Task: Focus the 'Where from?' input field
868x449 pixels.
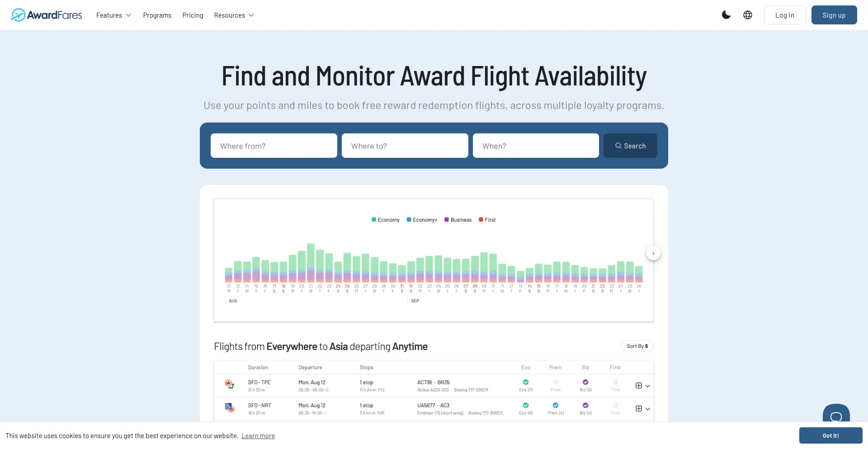Action: 274,146
